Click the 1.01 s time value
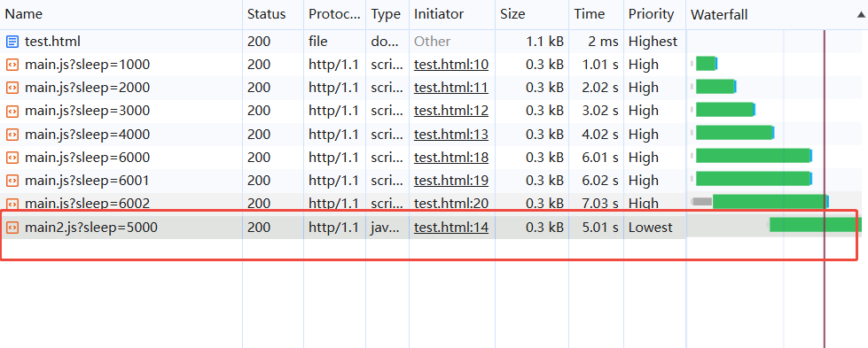Viewport: 868px width, 348px height. [x=600, y=65]
